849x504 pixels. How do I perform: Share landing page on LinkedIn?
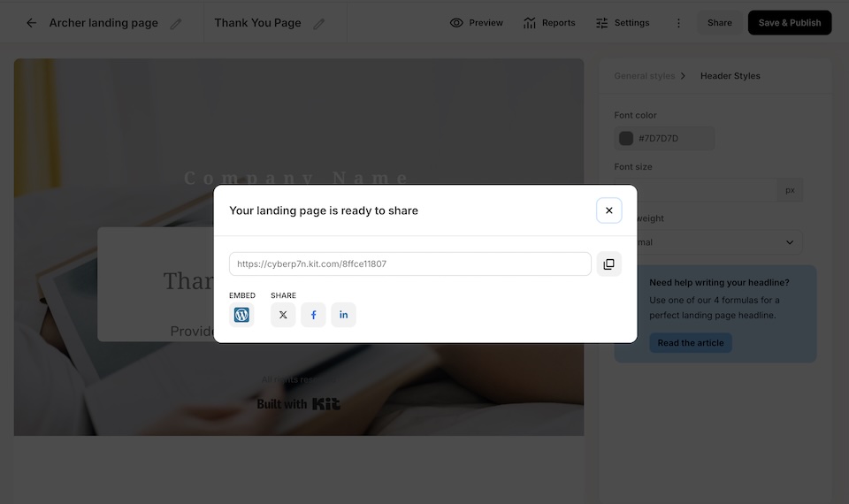[x=343, y=315]
